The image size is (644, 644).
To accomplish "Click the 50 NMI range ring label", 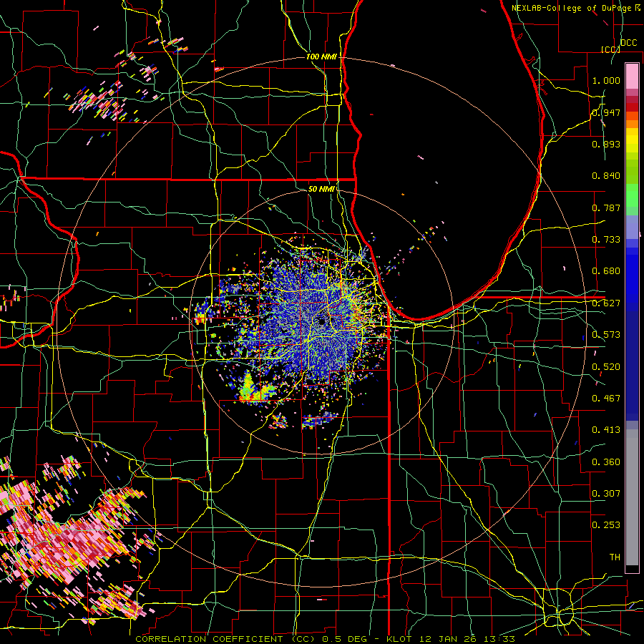I will [x=321, y=189].
